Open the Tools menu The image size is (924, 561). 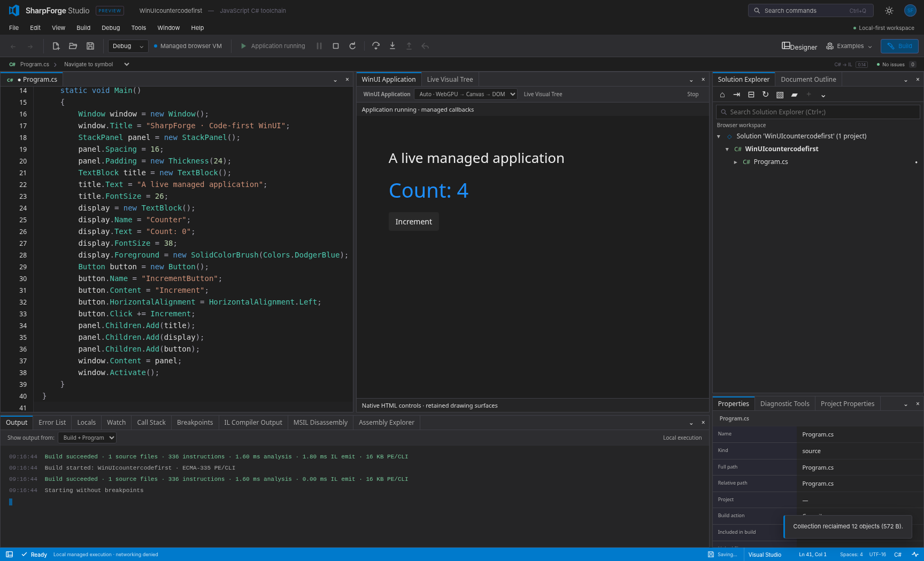click(x=138, y=28)
